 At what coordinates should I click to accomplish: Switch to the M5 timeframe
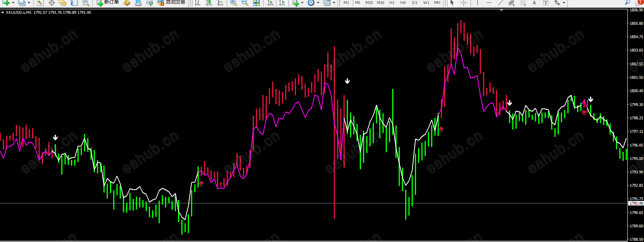click(358, 2)
